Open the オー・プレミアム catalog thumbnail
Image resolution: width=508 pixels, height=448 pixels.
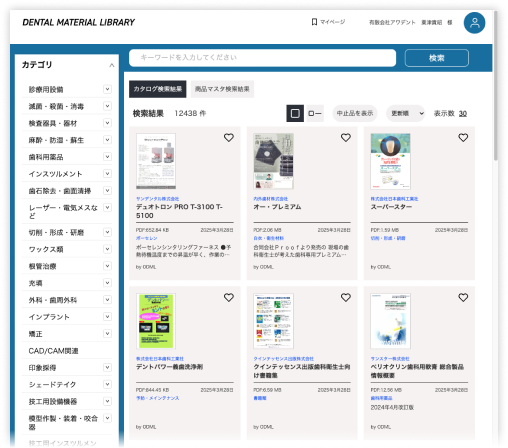pyautogui.click(x=273, y=161)
